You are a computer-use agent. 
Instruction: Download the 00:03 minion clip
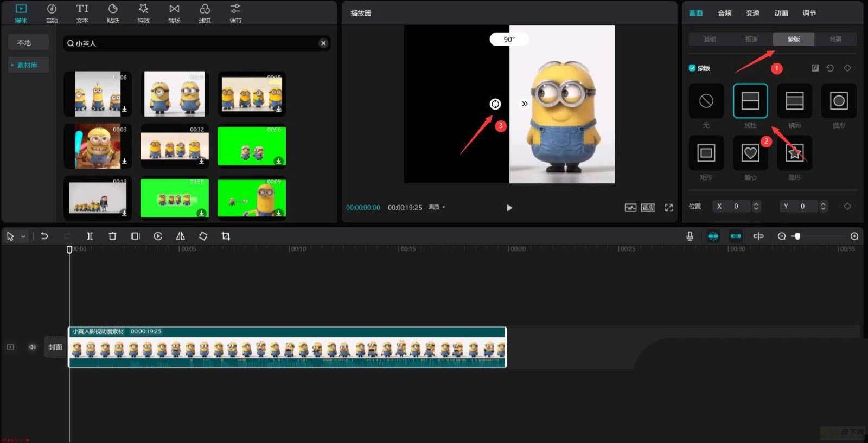pyautogui.click(x=125, y=161)
